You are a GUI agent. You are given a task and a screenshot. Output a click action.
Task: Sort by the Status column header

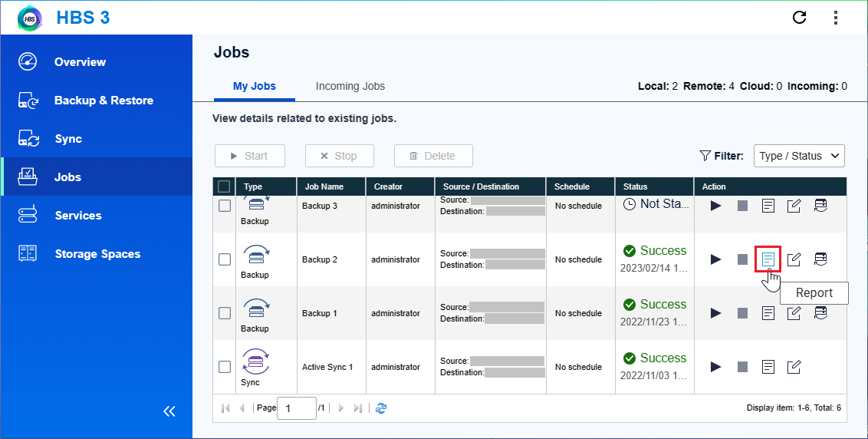point(654,186)
